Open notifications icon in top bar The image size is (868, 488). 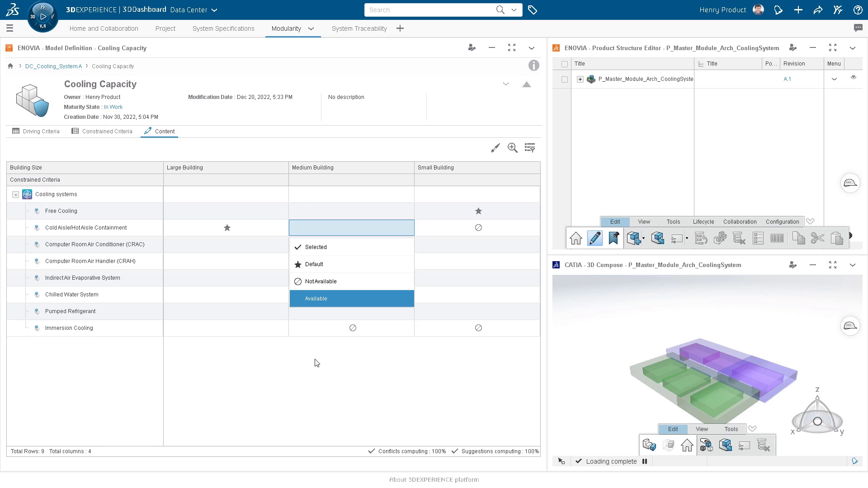point(778,10)
